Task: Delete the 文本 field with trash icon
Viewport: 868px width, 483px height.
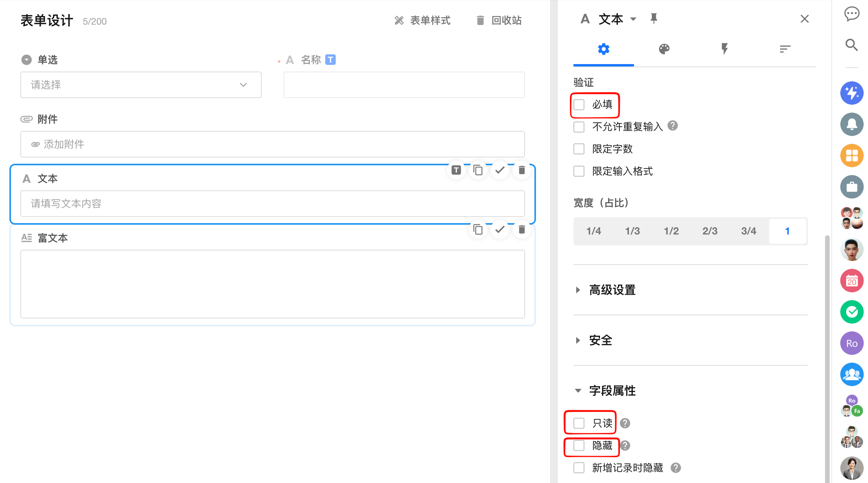Action: coord(522,170)
